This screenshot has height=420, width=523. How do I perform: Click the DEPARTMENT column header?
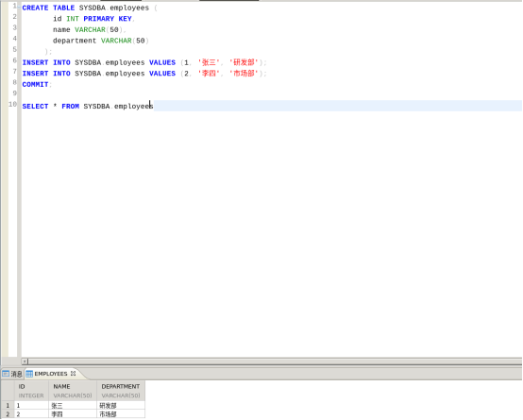click(121, 391)
